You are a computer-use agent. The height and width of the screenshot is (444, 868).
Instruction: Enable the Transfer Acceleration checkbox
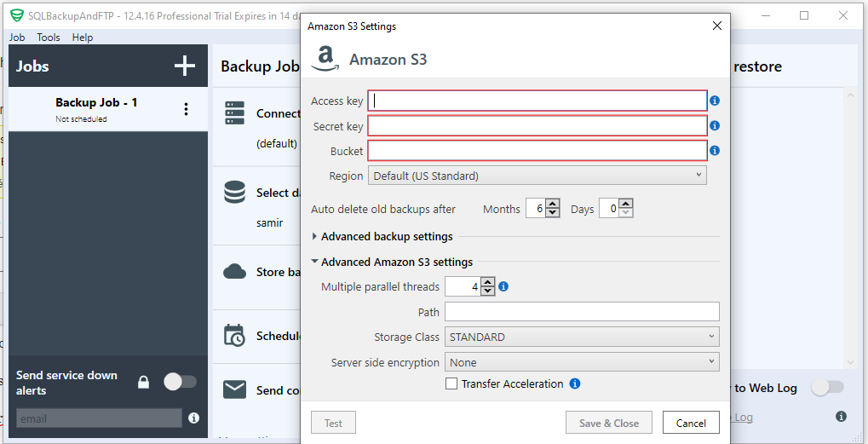tap(451, 384)
